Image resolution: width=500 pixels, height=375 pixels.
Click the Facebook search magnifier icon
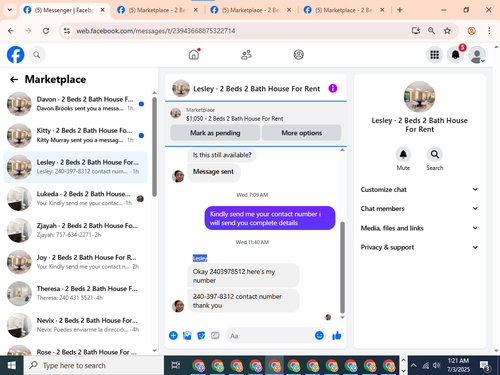(x=37, y=55)
